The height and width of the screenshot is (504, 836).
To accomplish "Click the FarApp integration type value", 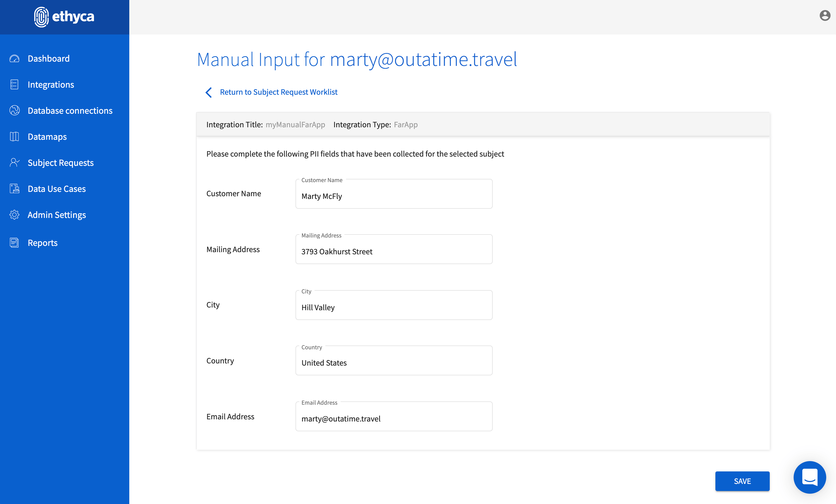I will click(406, 125).
